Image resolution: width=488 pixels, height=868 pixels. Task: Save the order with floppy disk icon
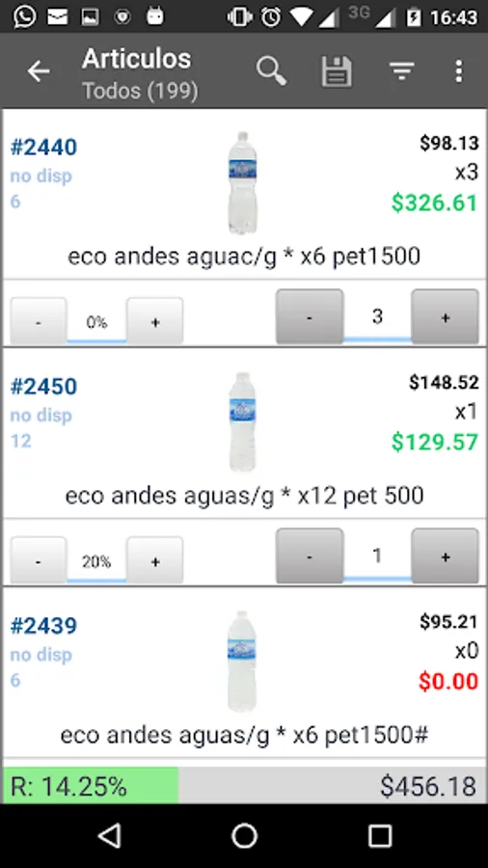click(337, 71)
